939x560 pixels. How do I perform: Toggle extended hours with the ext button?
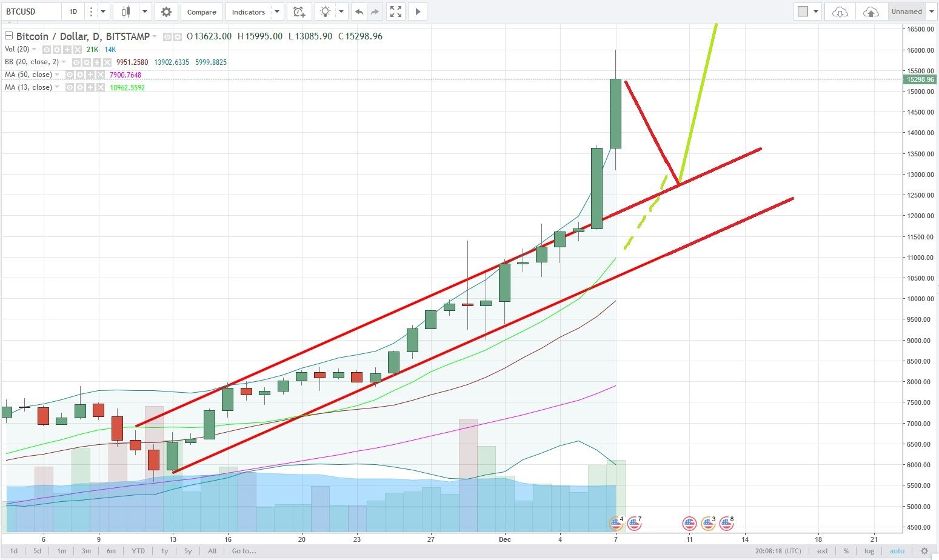[822, 551]
